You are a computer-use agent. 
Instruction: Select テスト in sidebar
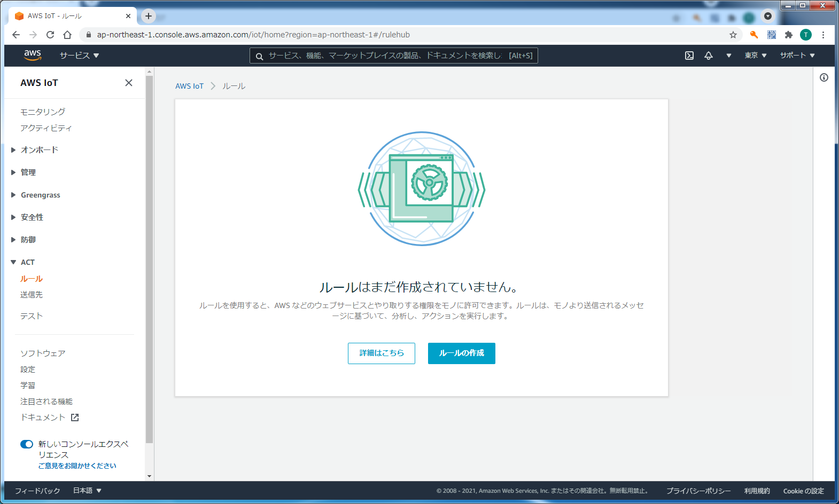[x=32, y=316]
